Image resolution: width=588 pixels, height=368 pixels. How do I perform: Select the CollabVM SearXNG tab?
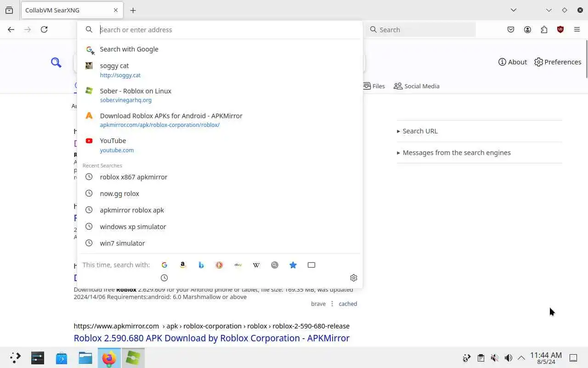tap(72, 10)
